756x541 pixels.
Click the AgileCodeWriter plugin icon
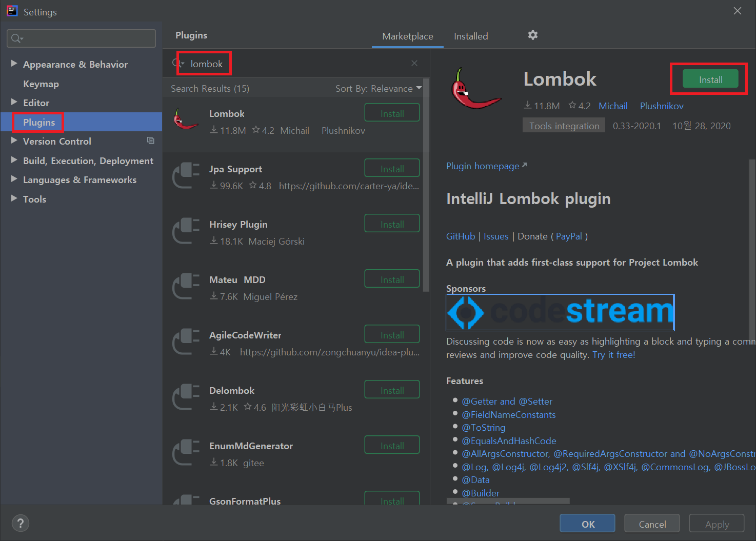186,341
